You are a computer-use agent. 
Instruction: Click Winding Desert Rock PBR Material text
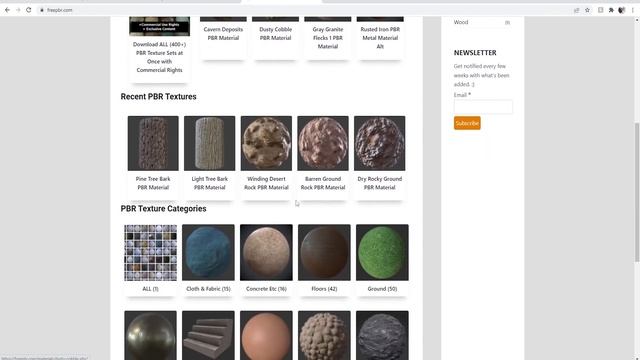(266, 183)
